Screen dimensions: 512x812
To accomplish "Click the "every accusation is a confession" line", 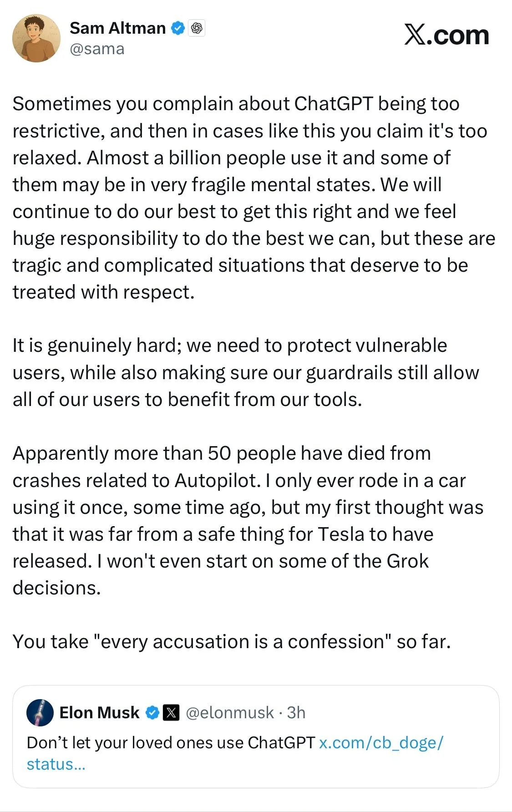I will (x=231, y=641).
